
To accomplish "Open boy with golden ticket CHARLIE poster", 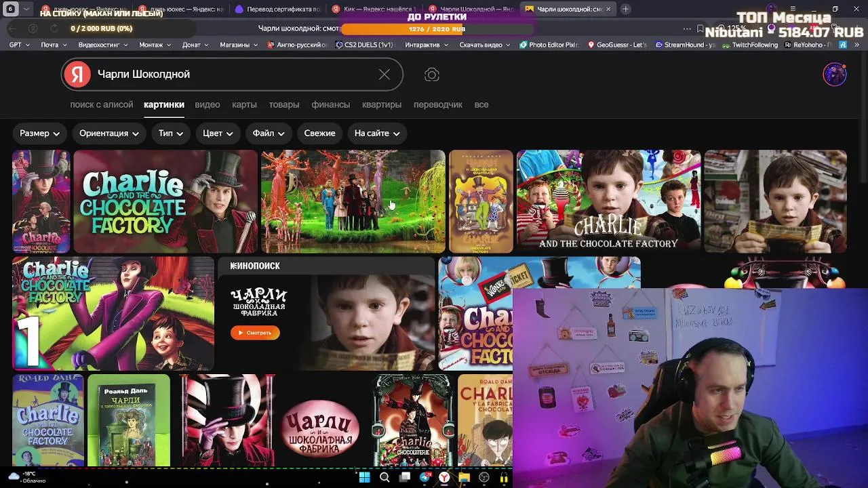I will (x=608, y=201).
